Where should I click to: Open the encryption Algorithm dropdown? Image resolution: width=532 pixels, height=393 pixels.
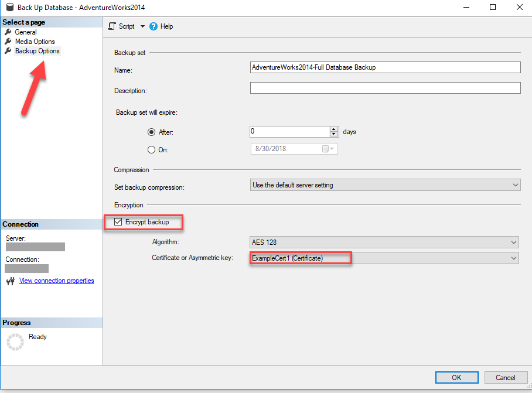pos(384,242)
